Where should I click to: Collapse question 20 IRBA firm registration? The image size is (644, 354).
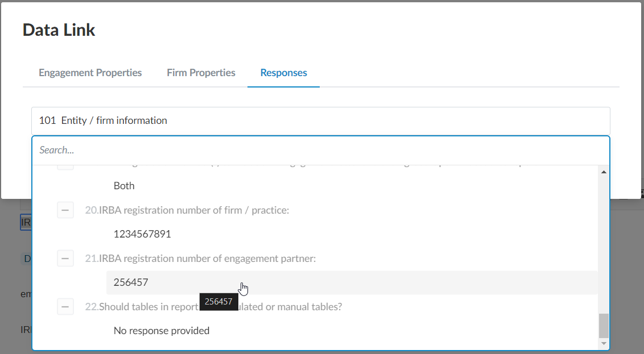[x=65, y=210]
